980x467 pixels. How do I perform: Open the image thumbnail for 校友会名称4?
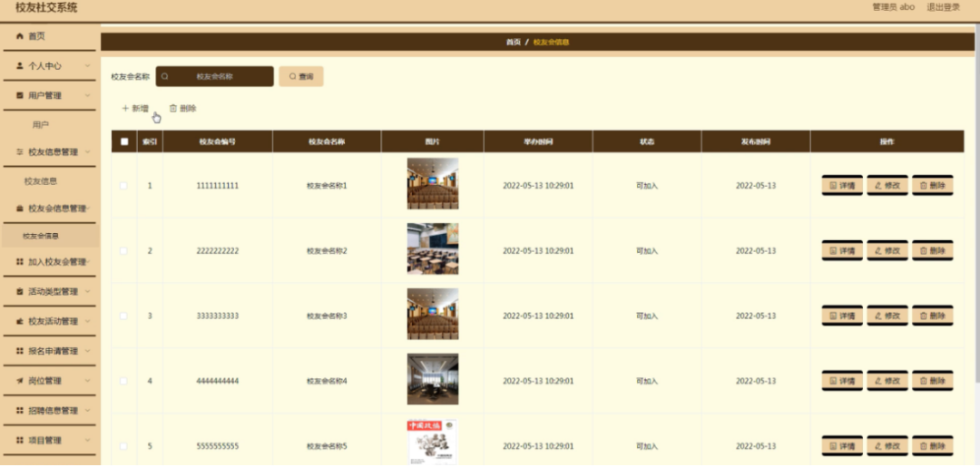point(433,379)
